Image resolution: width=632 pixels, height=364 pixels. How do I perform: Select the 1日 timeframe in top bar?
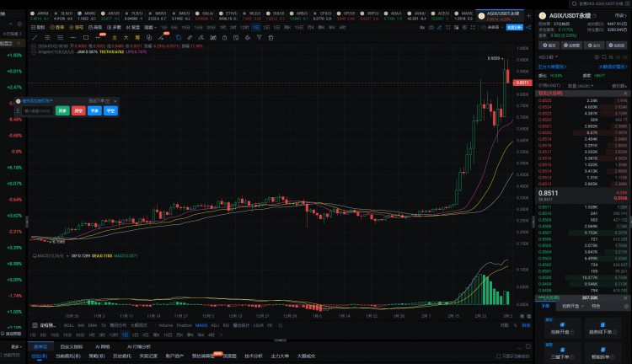tap(256, 28)
